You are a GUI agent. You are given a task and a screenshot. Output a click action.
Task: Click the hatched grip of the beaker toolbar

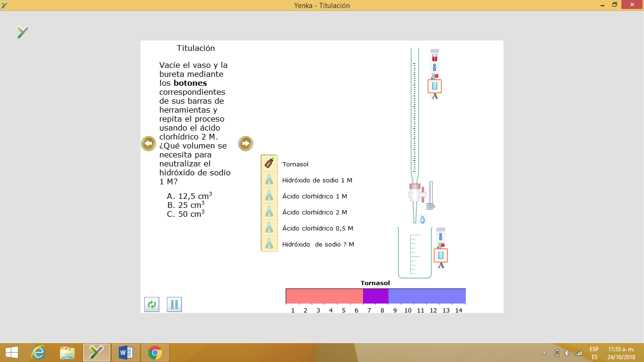pos(441,230)
